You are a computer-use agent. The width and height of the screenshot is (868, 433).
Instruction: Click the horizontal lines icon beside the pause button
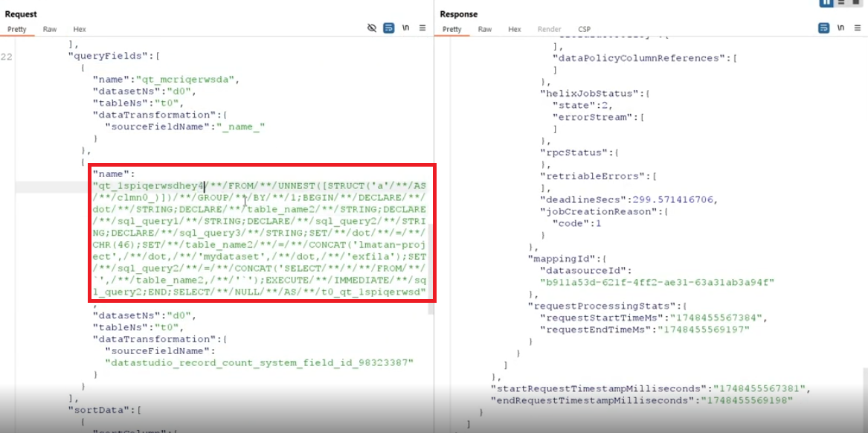(x=841, y=3)
